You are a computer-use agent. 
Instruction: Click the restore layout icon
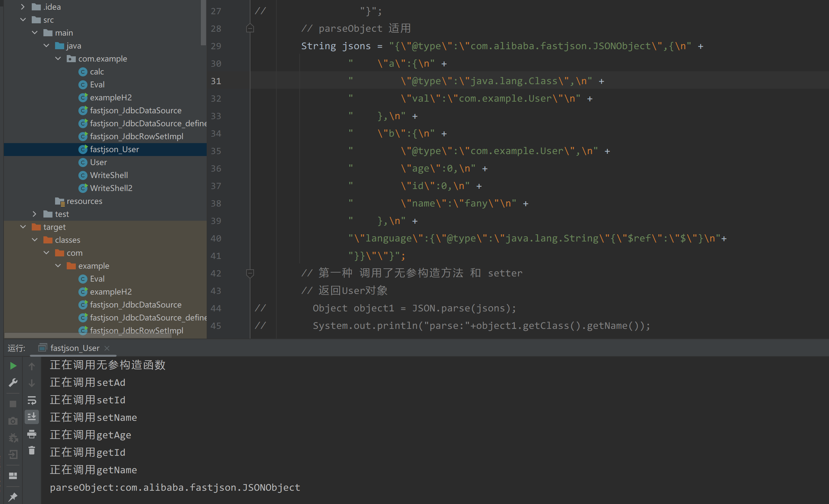coord(13,476)
